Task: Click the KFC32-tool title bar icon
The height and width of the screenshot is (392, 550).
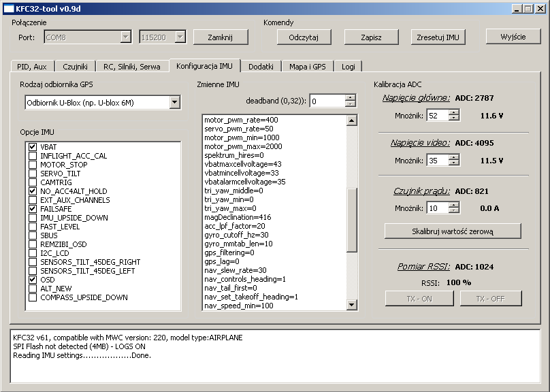Action: click(x=9, y=8)
